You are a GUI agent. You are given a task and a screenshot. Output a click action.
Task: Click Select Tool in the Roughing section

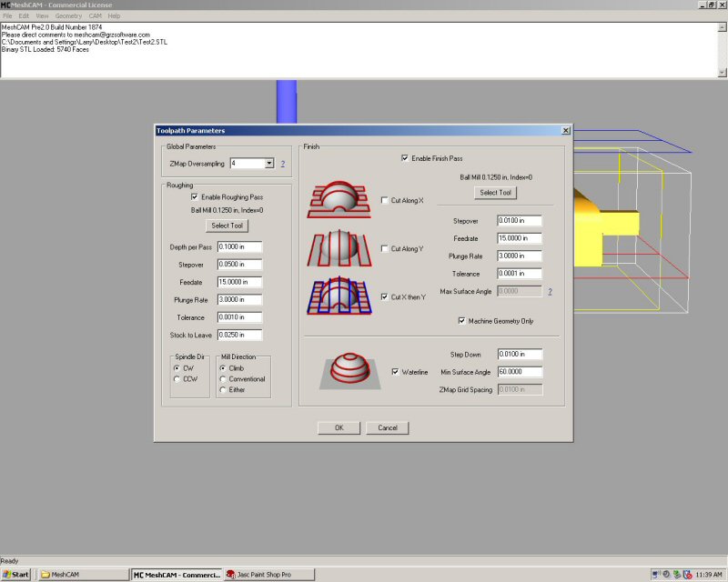click(x=227, y=226)
